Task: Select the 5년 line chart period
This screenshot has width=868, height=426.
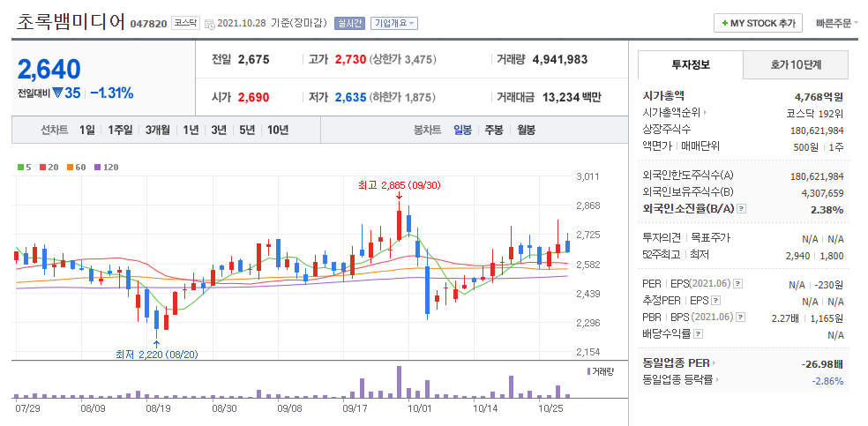Action: pos(247,130)
